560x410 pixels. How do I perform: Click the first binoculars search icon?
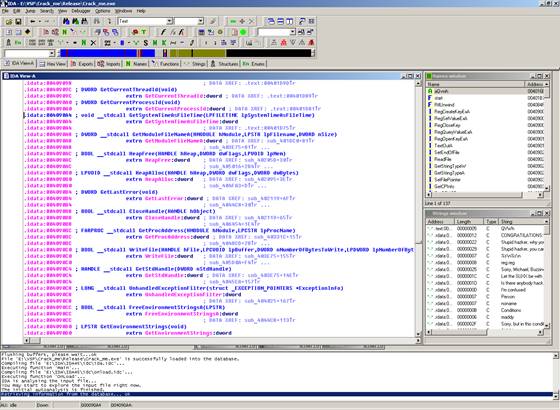pos(66,22)
